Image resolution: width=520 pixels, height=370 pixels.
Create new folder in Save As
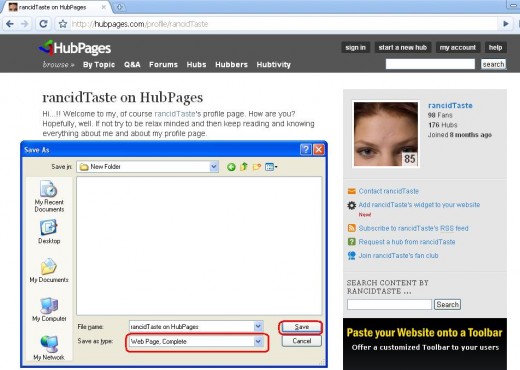tap(256, 167)
